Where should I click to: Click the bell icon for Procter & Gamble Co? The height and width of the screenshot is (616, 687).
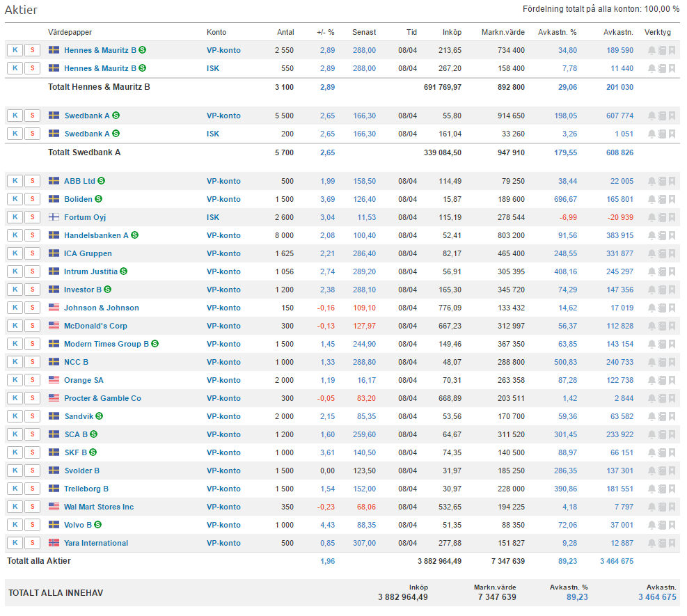pyautogui.click(x=652, y=398)
